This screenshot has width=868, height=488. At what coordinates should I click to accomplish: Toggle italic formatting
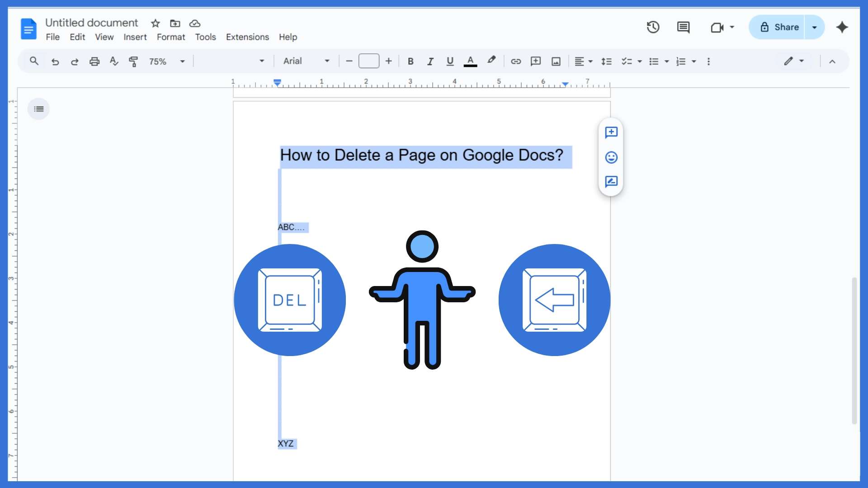[x=430, y=61]
